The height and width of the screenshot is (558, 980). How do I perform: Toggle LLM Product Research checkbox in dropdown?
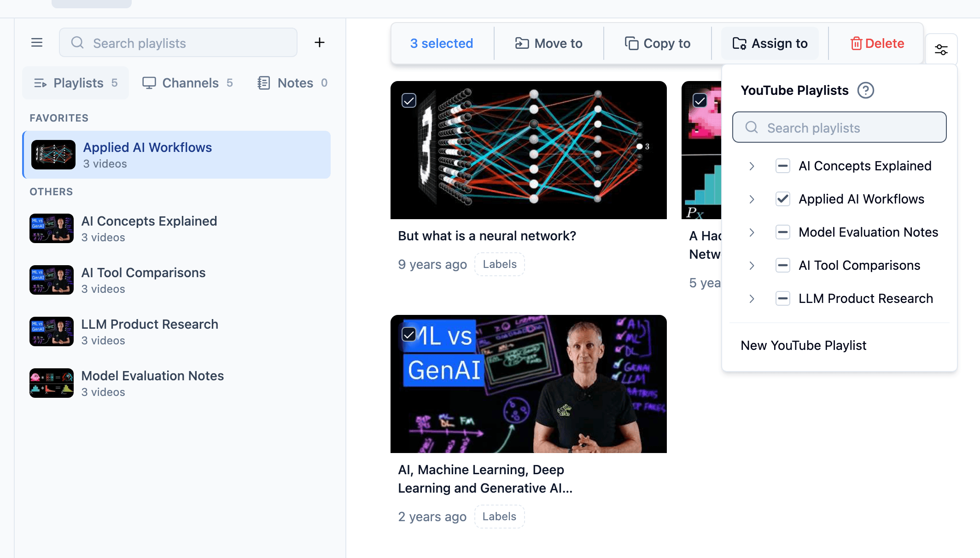tap(783, 298)
